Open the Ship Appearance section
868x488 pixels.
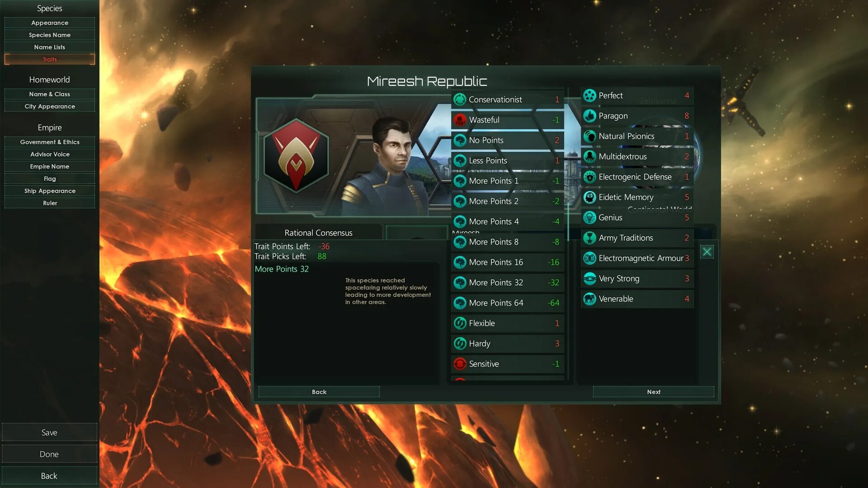pos(50,191)
